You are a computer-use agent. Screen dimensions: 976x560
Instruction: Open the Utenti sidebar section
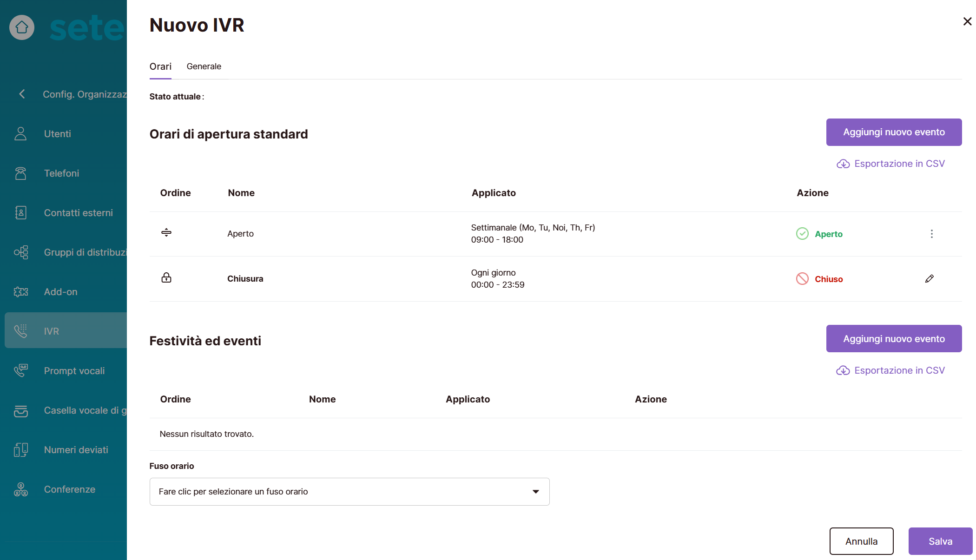click(x=57, y=134)
